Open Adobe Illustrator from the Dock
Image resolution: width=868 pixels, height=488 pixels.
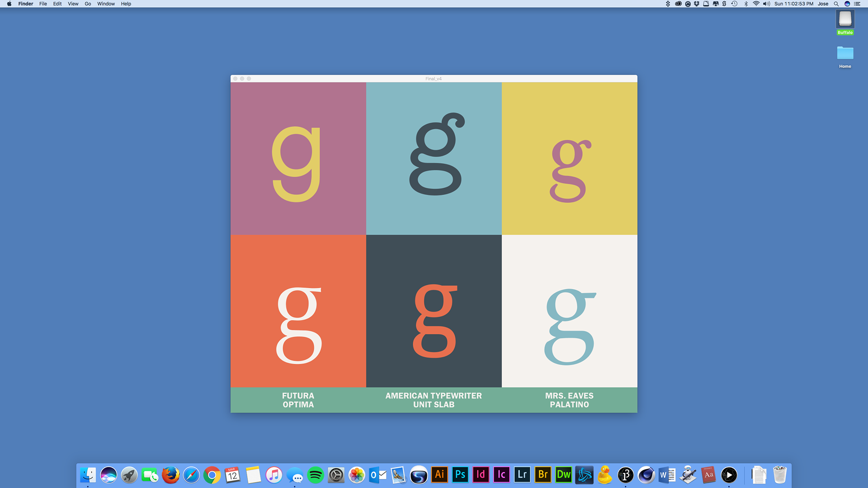(439, 475)
